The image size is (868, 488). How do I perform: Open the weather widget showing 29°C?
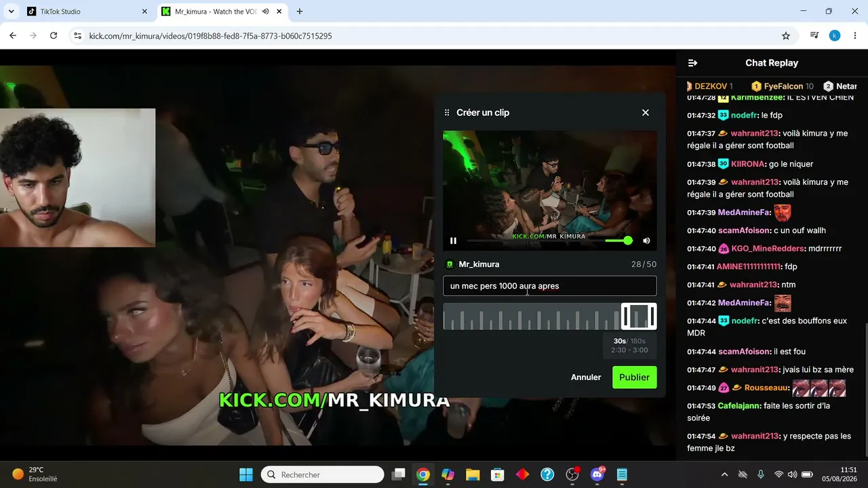(x=35, y=474)
